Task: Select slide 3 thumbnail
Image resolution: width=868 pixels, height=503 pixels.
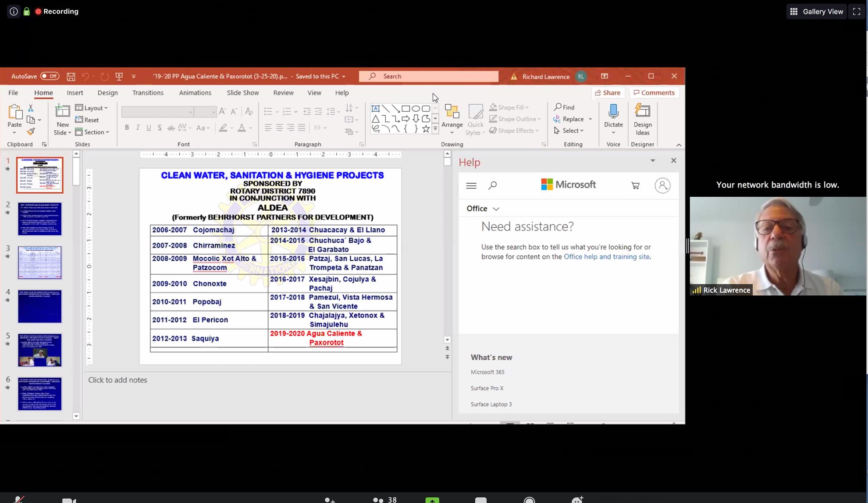Action: [x=40, y=262]
